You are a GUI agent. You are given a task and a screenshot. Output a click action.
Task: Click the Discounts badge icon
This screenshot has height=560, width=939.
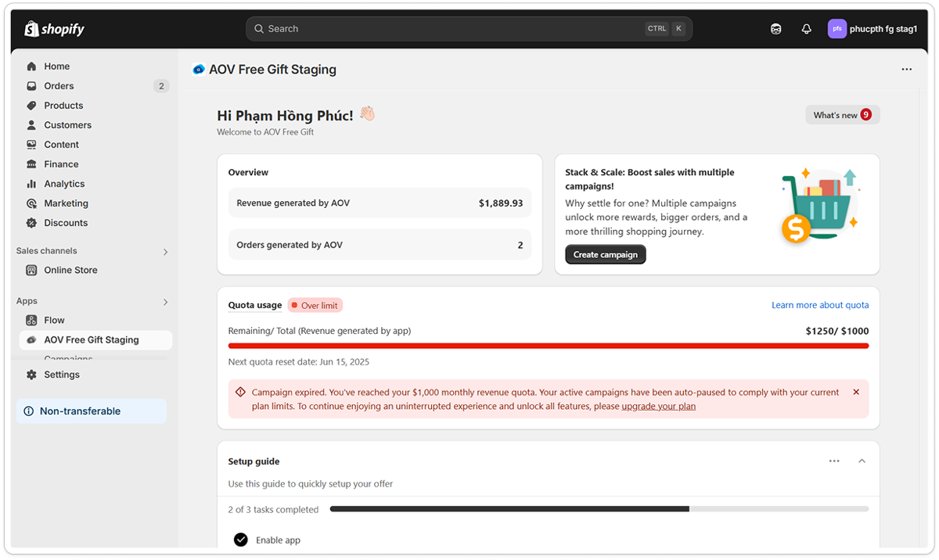pos(31,223)
